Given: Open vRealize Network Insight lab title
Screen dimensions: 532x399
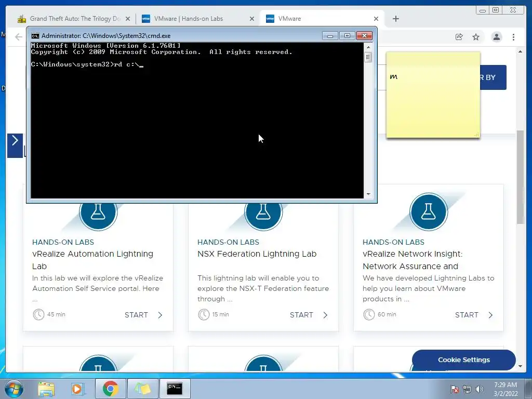Looking at the screenshot, I should pyautogui.click(x=413, y=260).
